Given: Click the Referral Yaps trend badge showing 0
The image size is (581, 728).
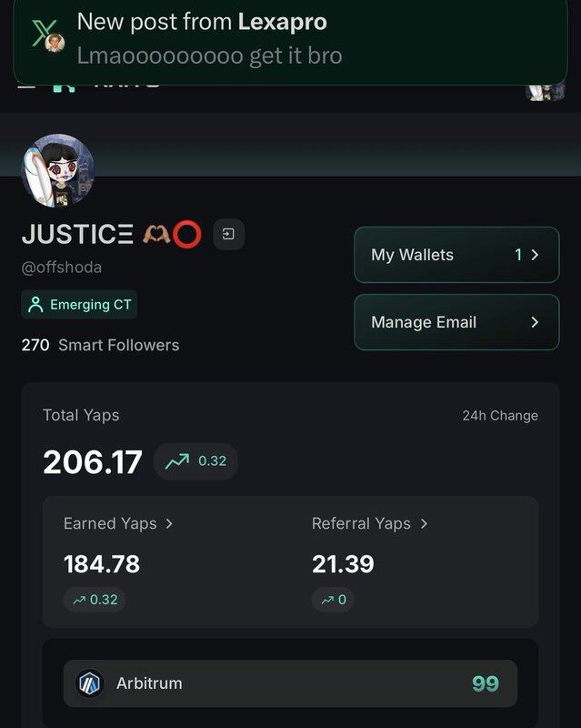Looking at the screenshot, I should tap(332, 600).
